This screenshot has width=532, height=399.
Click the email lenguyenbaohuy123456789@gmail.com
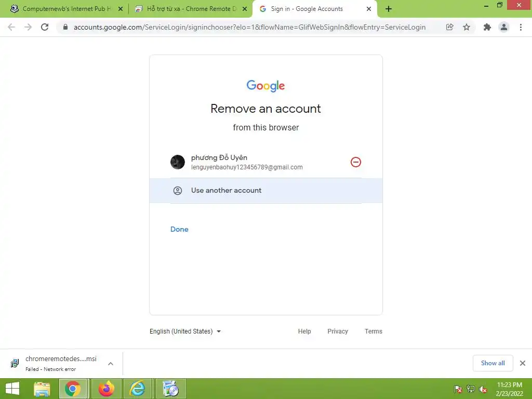point(247,167)
